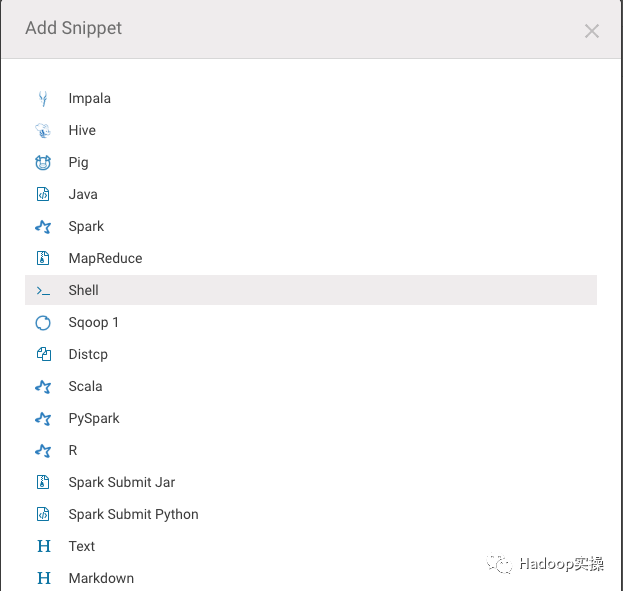Select the R snippet entry
623x591 pixels.
pyautogui.click(x=73, y=450)
